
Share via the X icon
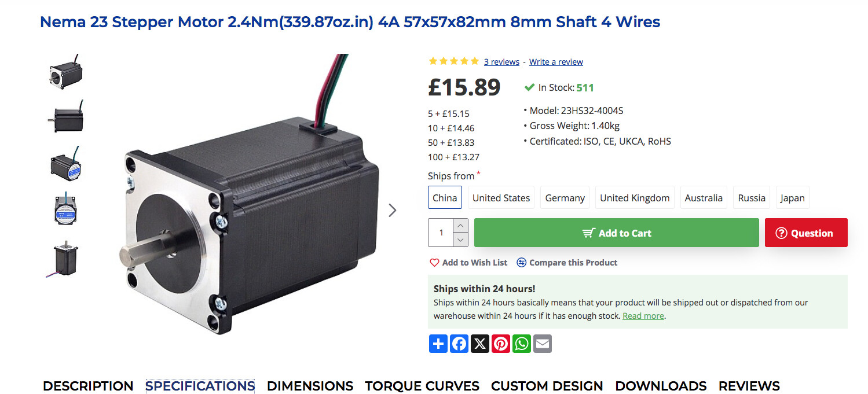click(480, 344)
